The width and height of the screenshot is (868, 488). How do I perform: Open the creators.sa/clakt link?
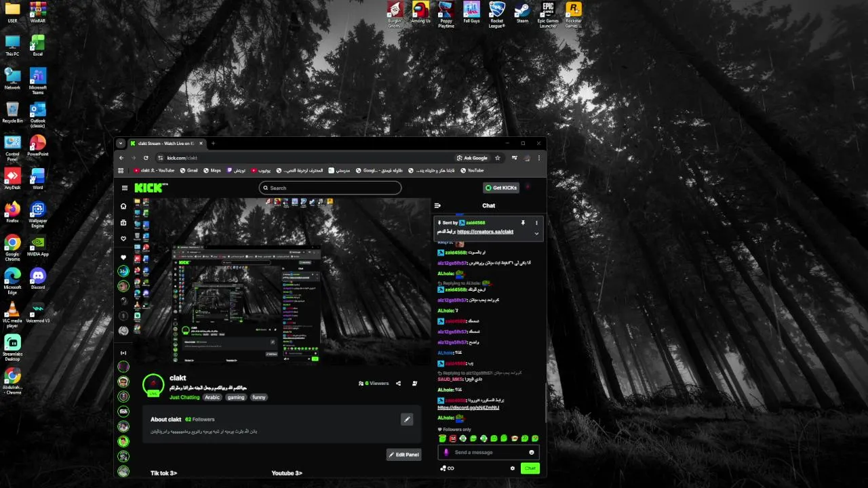coord(485,232)
